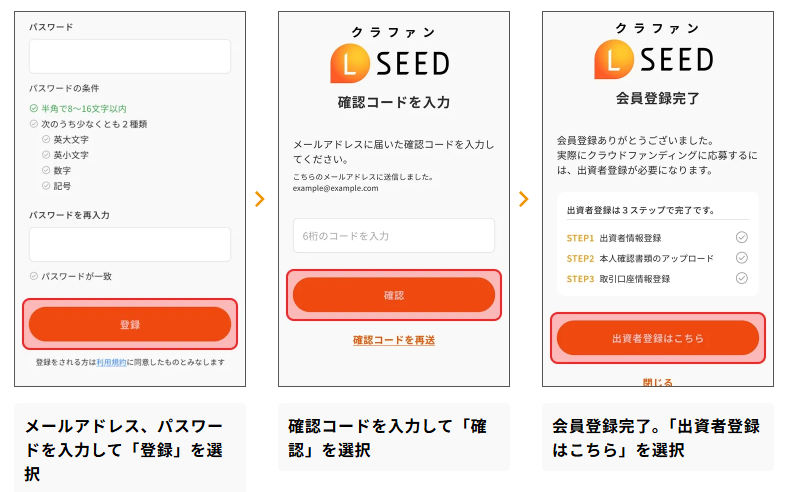Click the 英小文字 condition check mark
797x492 pixels.
46,155
